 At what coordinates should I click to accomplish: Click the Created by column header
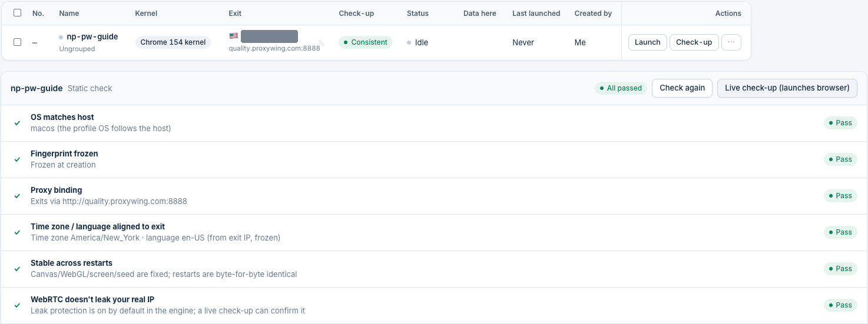pyautogui.click(x=593, y=13)
